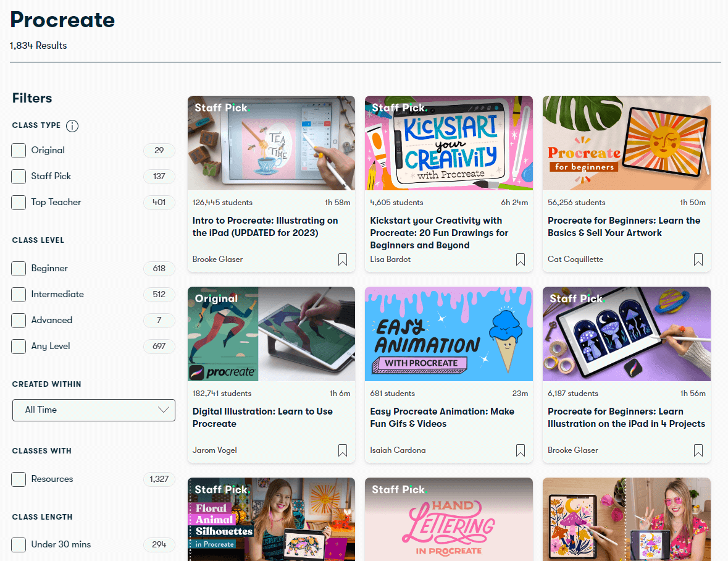Open Procreate for Beginners: Learn the Basics title
The width and height of the screenshot is (728, 561).
coord(624,227)
